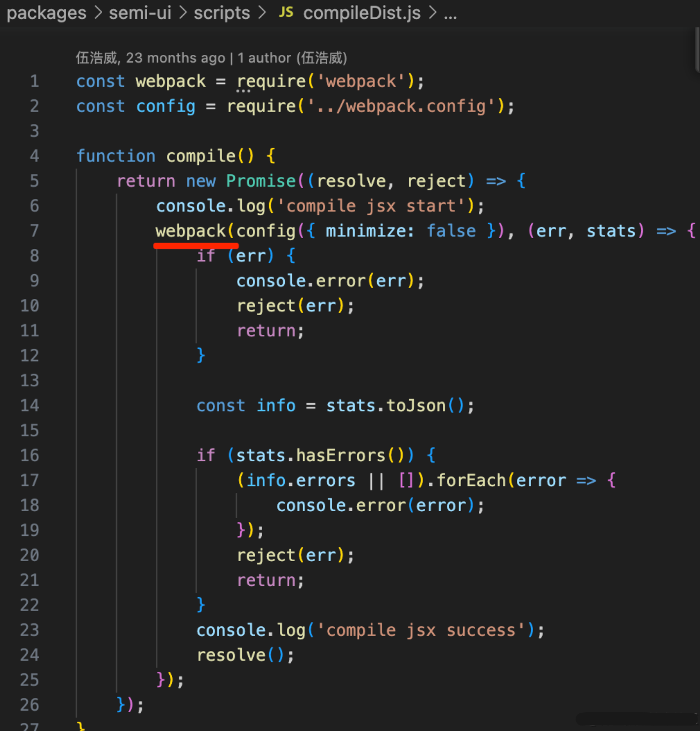Screen dimensions: 700x731
Task: Click the JS file icon in the breadcrumb
Action: click(286, 12)
